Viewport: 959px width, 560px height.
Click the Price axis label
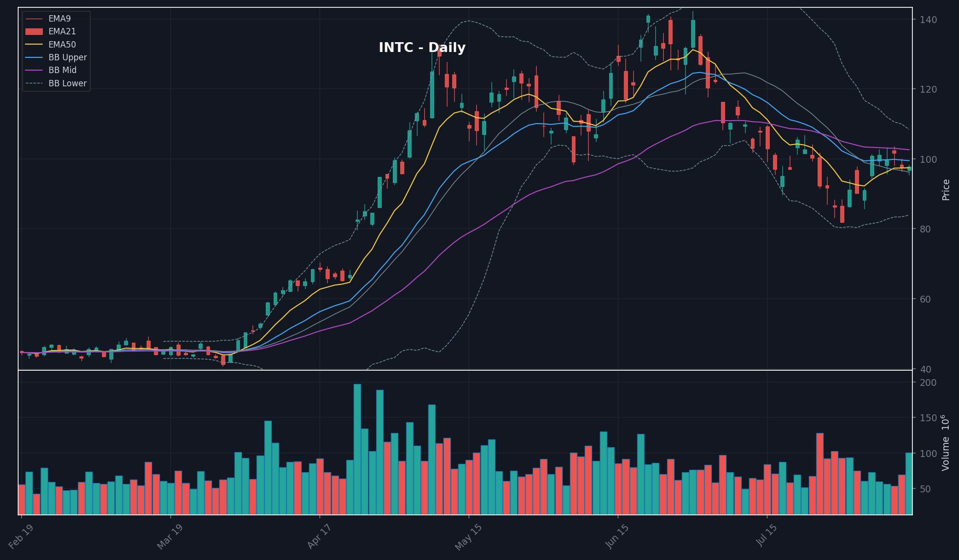point(946,190)
